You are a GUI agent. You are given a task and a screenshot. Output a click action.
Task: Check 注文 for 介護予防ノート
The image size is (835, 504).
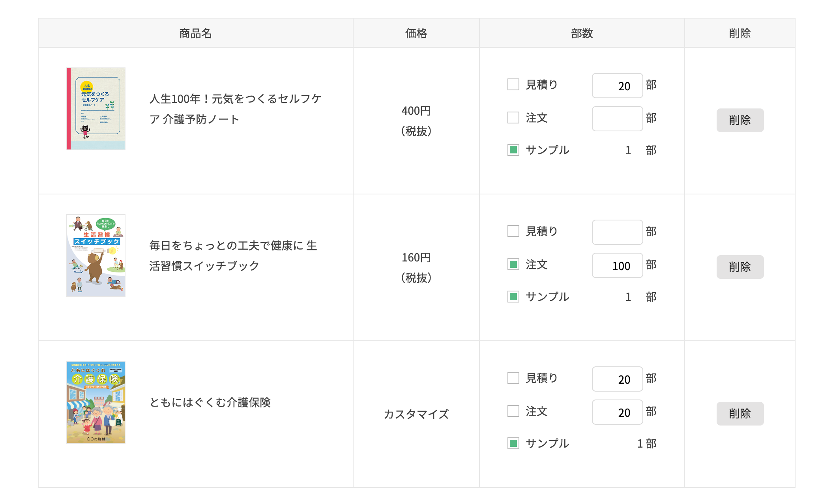click(x=513, y=118)
